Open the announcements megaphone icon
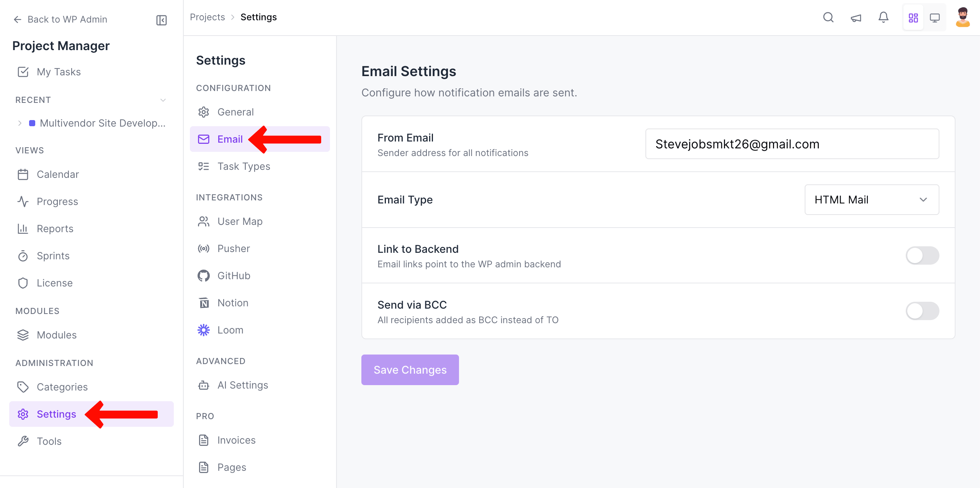980x488 pixels. click(856, 17)
